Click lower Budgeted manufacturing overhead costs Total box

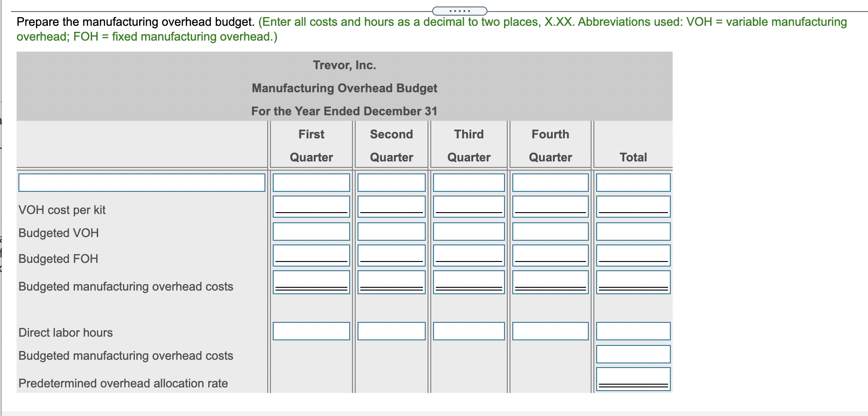tap(633, 354)
